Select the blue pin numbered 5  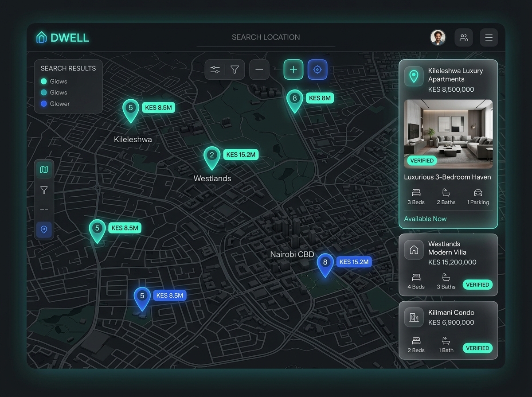(142, 299)
